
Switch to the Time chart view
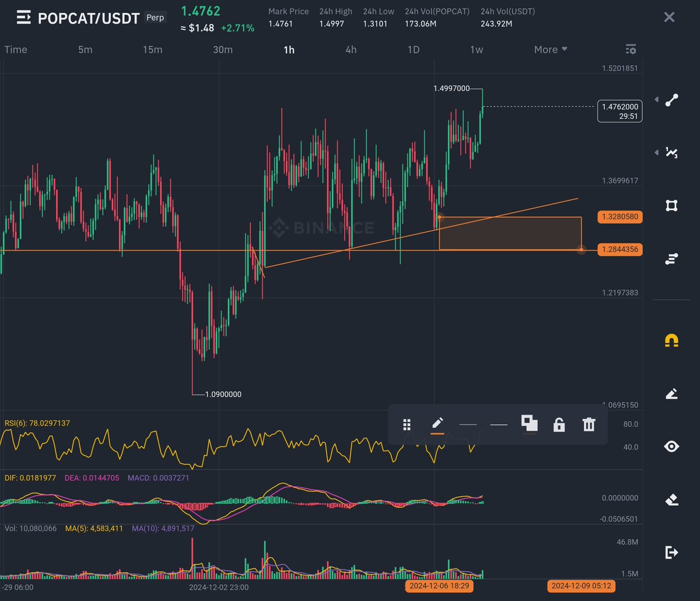click(16, 50)
